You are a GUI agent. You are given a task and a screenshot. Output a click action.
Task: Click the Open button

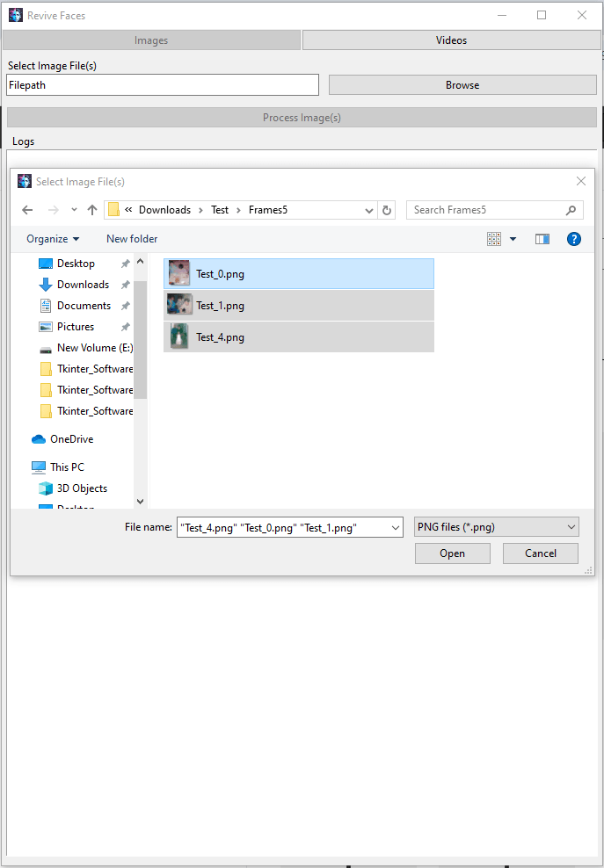[x=452, y=553]
